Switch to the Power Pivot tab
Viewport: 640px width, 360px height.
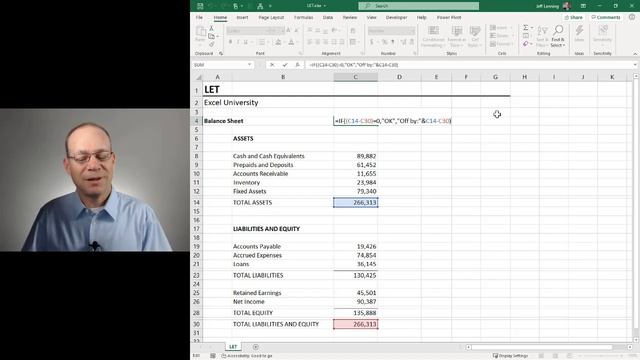(x=449, y=18)
